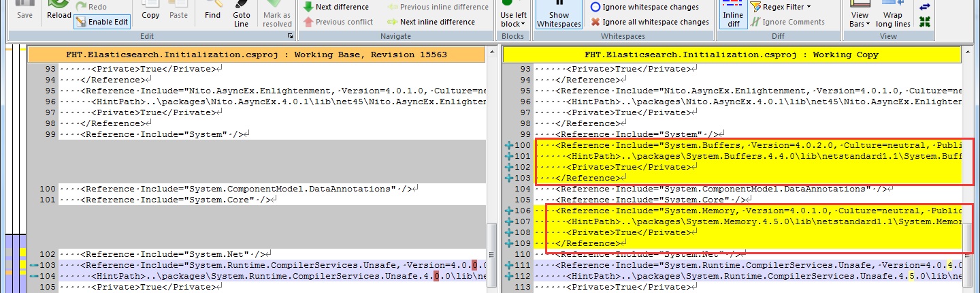Screen dimensions: 980x293
Task: Jump to Next difference
Action: [x=336, y=7]
